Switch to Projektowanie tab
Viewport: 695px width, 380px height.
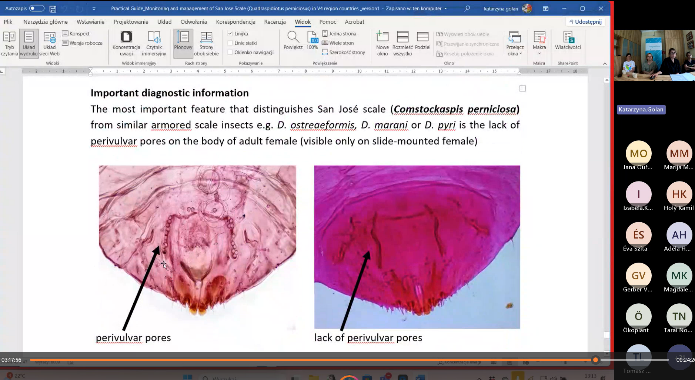click(x=132, y=22)
